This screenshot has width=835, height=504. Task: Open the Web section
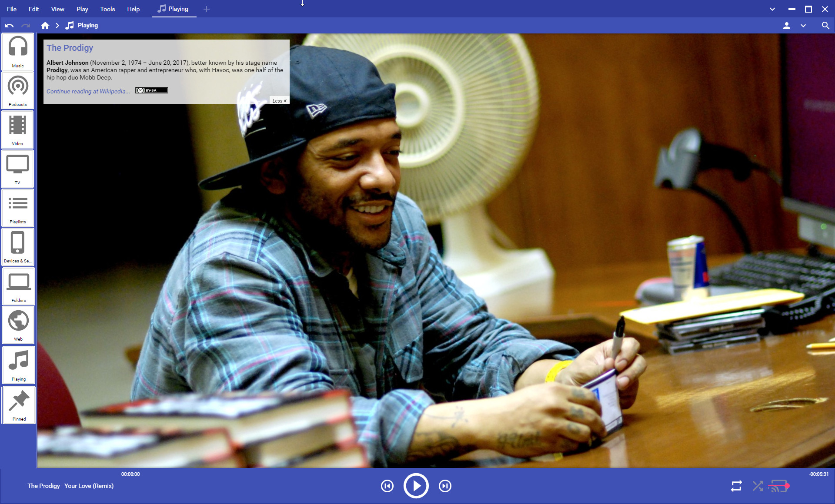18,325
